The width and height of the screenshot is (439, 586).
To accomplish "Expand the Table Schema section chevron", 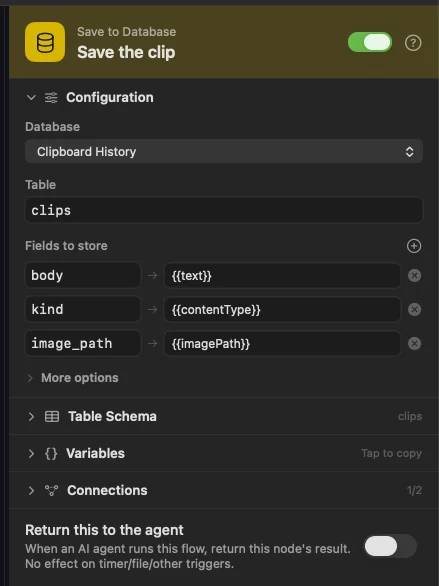I will (31, 416).
